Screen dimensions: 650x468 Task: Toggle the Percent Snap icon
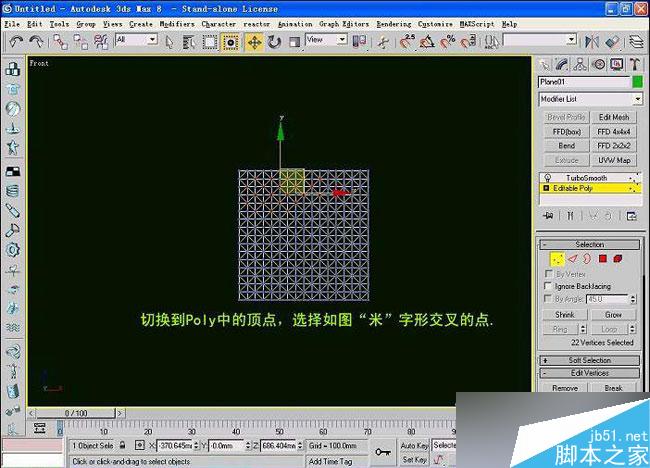coord(448,41)
